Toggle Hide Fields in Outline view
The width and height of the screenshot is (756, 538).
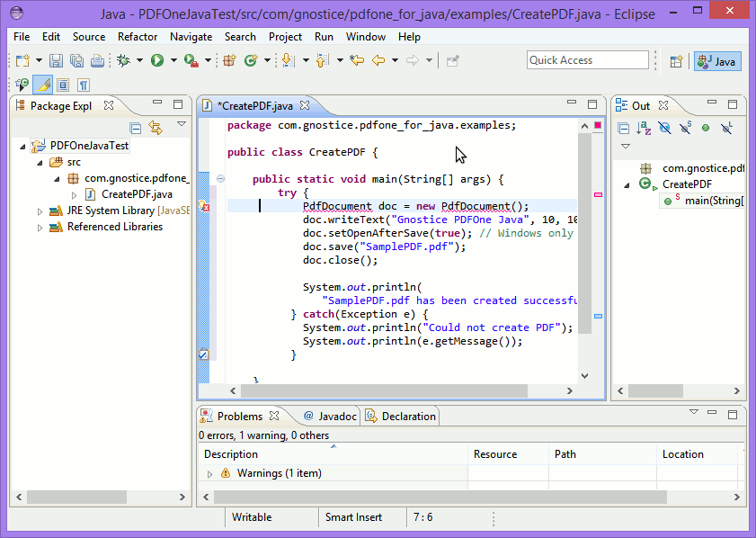pos(664,128)
